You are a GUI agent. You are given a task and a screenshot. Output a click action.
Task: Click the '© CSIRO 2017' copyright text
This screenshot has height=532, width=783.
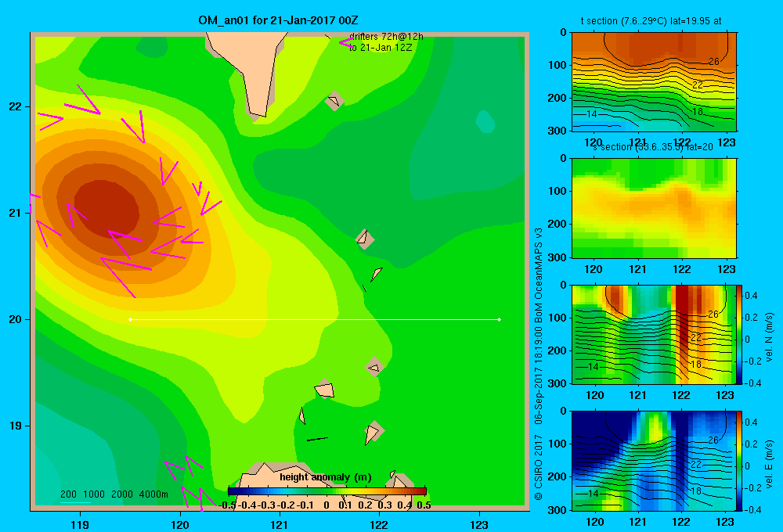pyautogui.click(x=539, y=468)
